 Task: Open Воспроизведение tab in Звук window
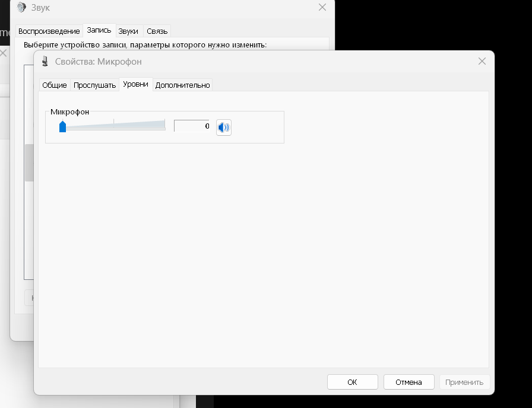[49, 31]
